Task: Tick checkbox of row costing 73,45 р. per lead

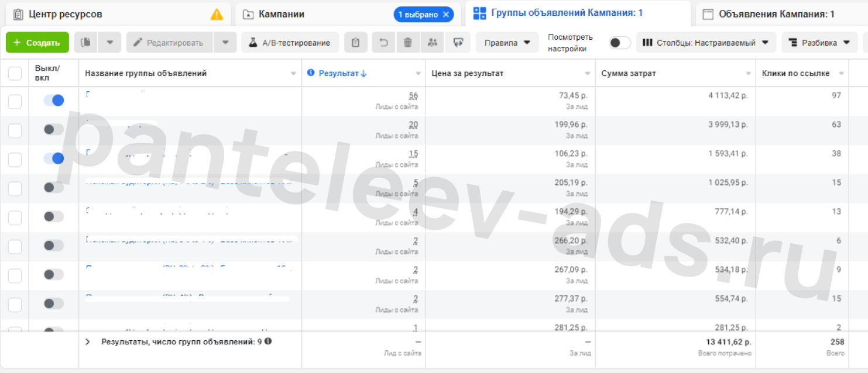Action: (x=15, y=101)
